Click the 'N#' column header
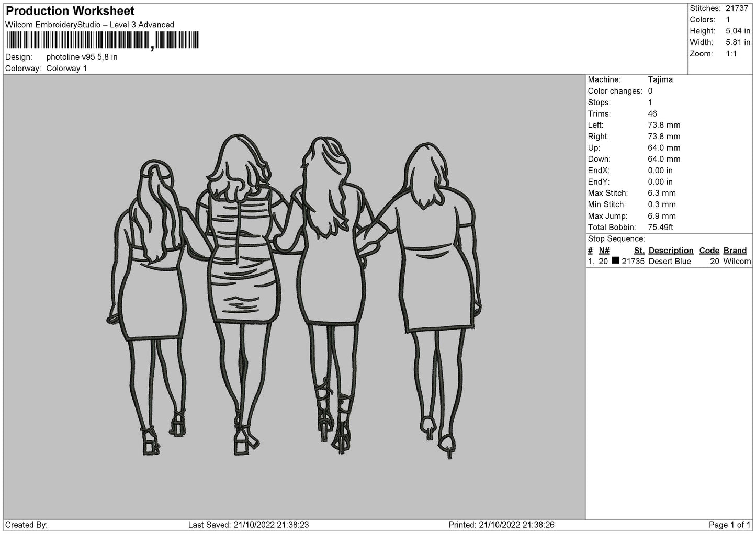 (604, 251)
